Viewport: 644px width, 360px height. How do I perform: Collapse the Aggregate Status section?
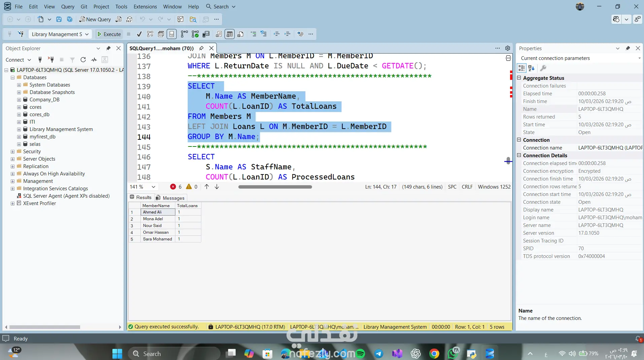click(x=519, y=78)
